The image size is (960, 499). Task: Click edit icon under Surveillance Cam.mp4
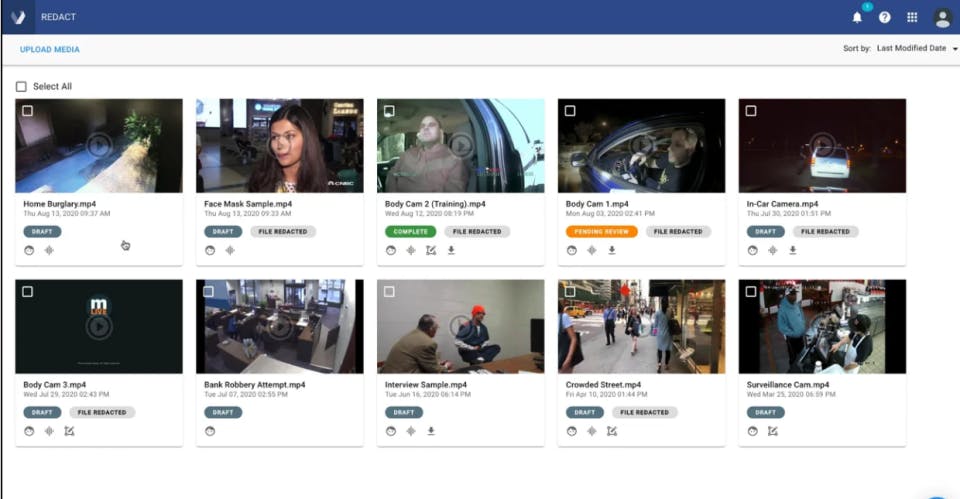(x=773, y=431)
